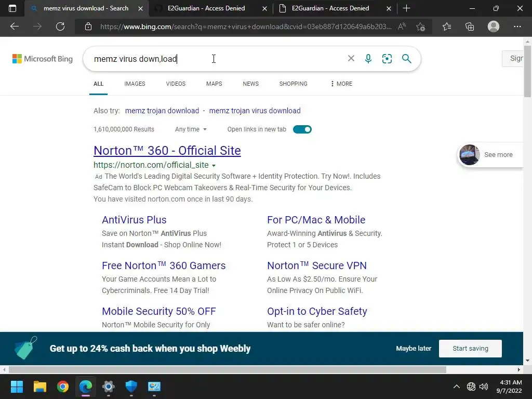The image size is (532, 399).
Task: Click Start saving button
Action: point(470,349)
